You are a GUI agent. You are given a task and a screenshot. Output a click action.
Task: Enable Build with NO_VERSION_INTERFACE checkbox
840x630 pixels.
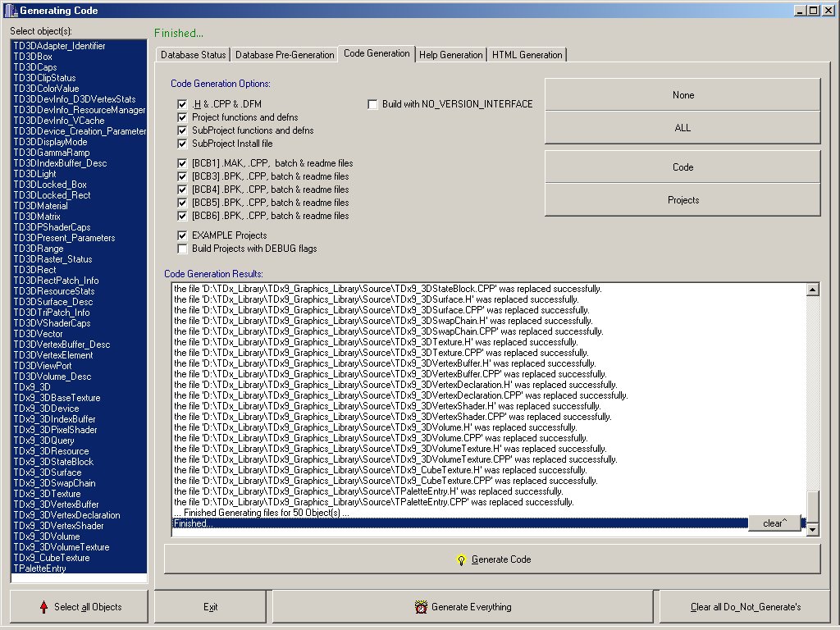tap(372, 104)
